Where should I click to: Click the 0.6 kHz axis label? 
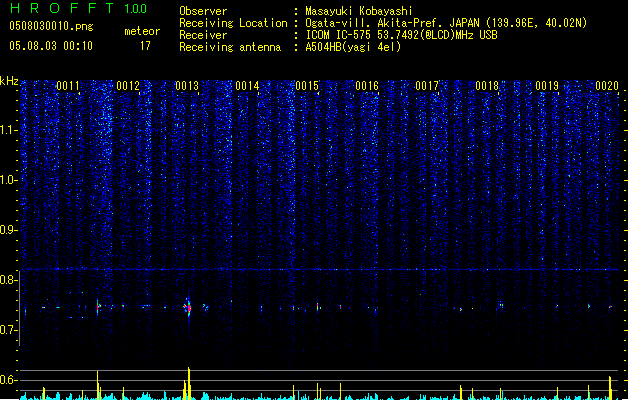9,380
